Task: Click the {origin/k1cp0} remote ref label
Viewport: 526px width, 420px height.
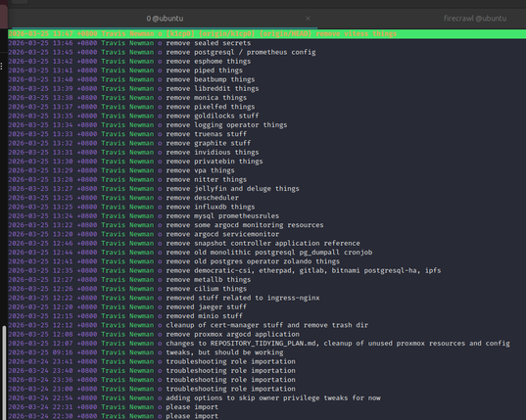Action: [227, 34]
